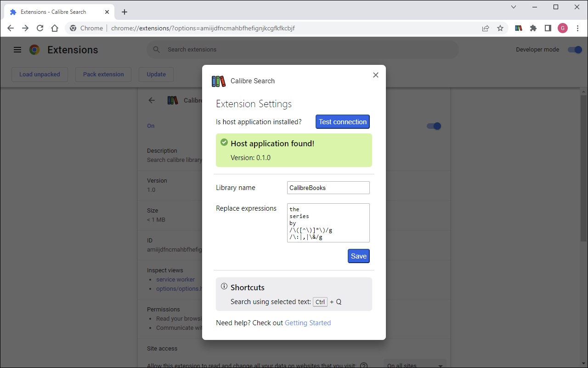Open the service worker inspect view
Screen dimensions: 588x368
point(175,279)
